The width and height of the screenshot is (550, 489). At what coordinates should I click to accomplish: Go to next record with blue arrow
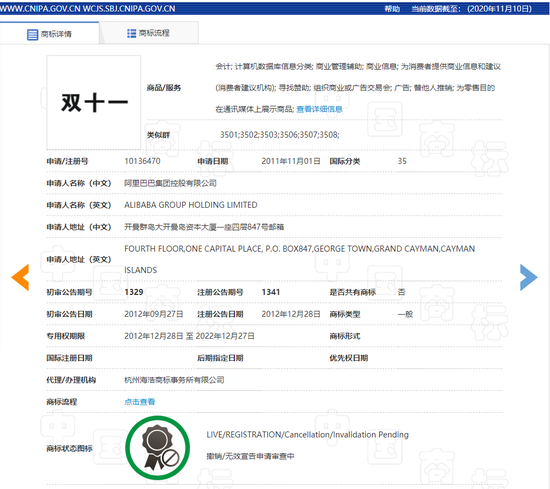[x=529, y=277]
